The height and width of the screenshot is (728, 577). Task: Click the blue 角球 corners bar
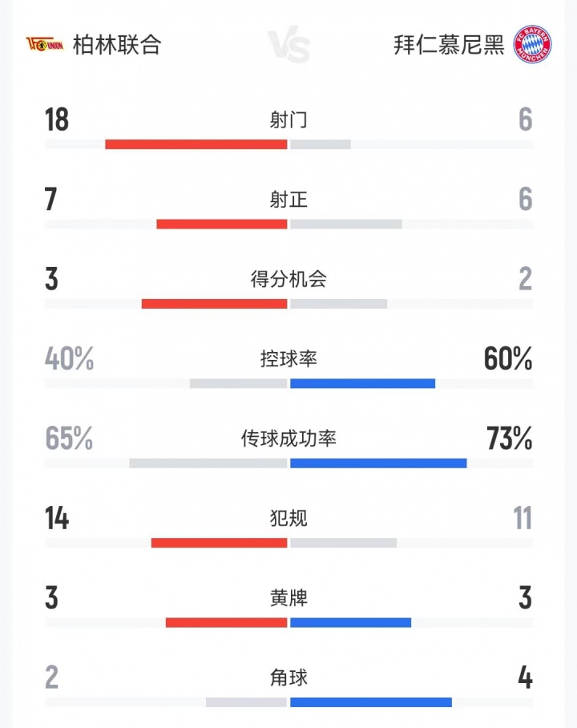click(370, 702)
